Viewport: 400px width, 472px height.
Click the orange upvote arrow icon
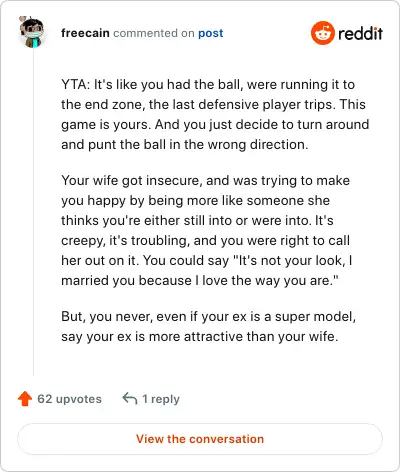point(25,399)
